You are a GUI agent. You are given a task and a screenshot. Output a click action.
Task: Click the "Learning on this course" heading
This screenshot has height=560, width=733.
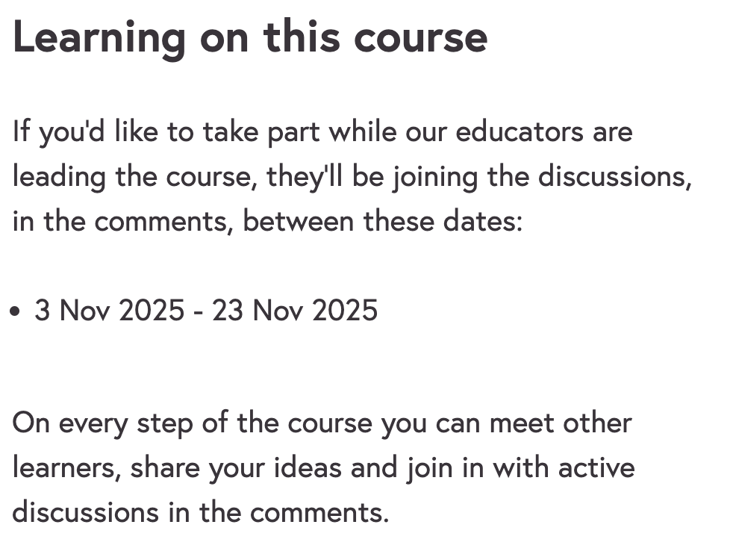(x=250, y=36)
